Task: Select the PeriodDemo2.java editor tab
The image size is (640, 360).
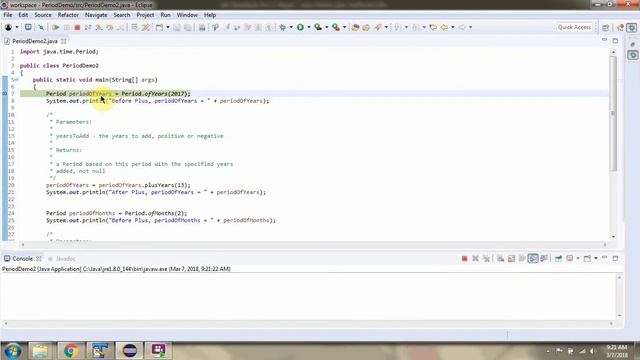Action: coord(34,41)
